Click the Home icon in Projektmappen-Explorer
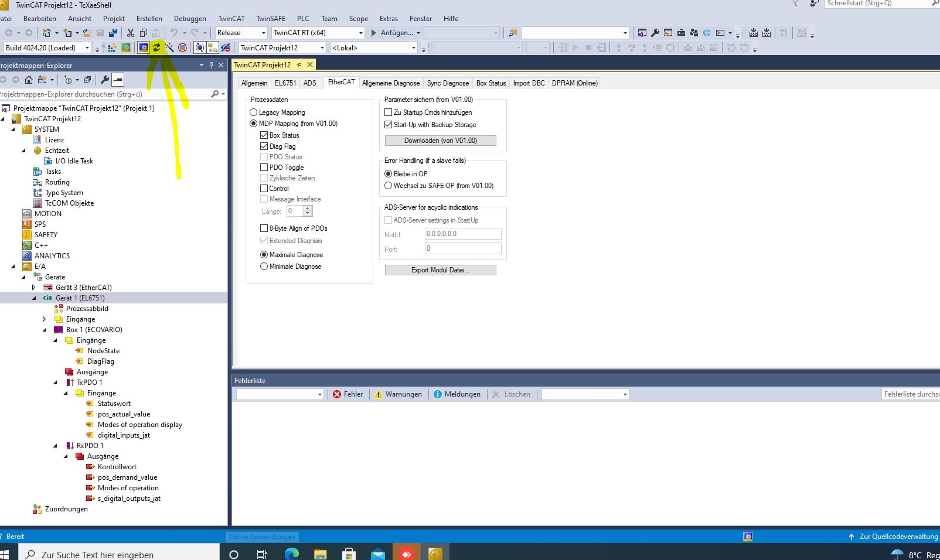The image size is (940, 560). point(29,80)
